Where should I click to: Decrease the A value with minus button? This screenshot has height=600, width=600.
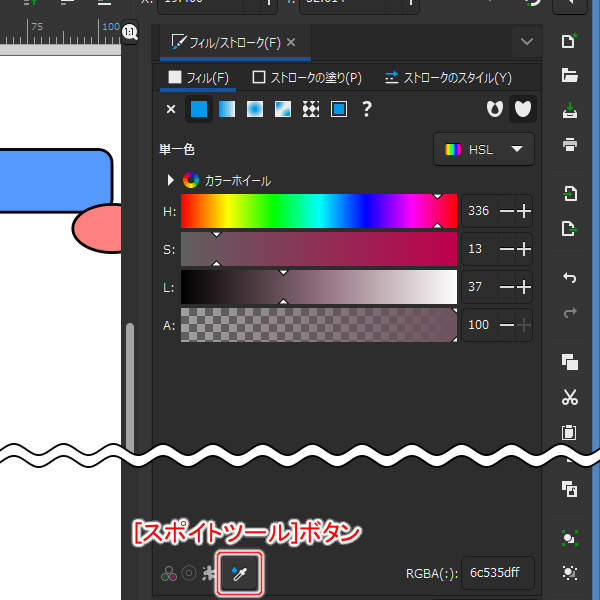pos(507,325)
